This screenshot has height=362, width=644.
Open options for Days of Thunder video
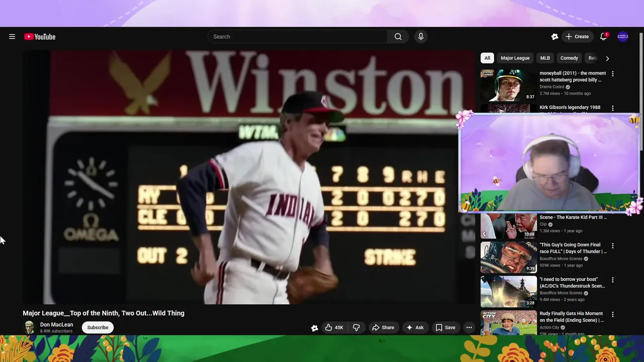coord(612,245)
